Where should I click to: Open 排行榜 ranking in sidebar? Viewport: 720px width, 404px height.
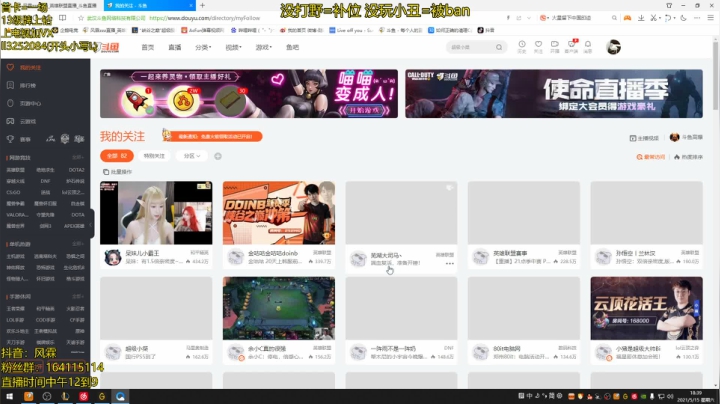click(28, 85)
